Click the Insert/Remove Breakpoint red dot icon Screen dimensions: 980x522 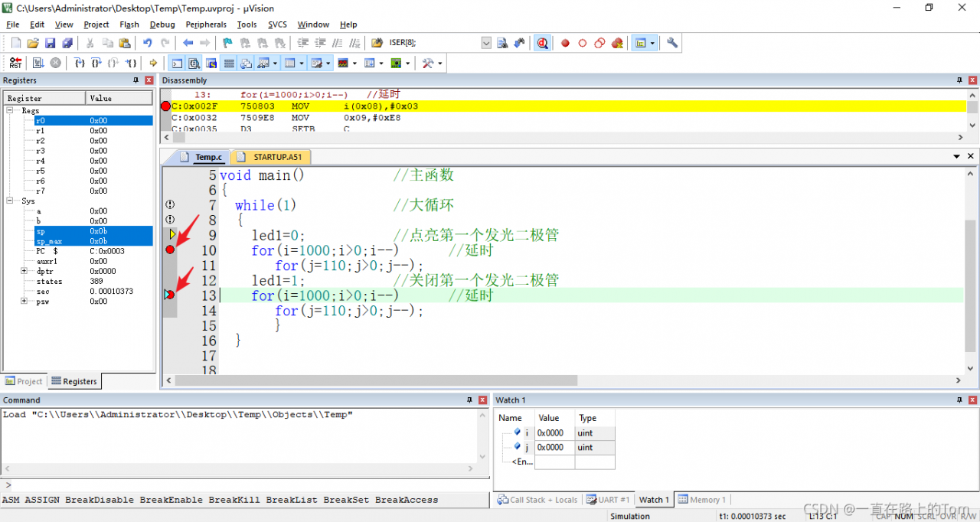point(566,44)
